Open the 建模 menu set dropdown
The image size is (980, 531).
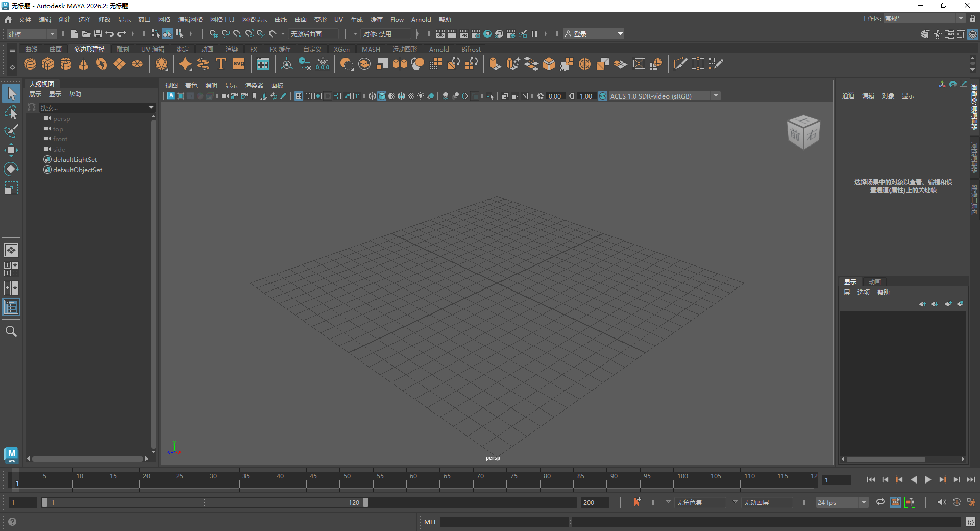tap(32, 34)
